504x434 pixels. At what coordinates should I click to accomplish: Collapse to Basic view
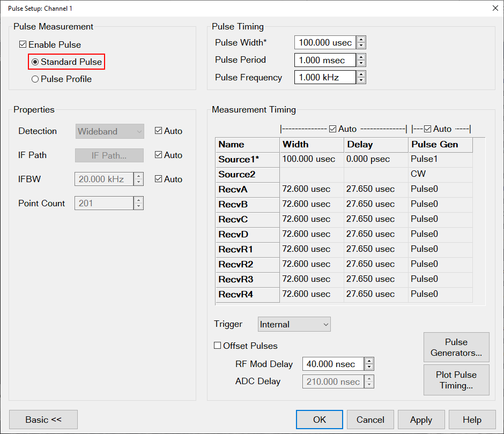43,420
